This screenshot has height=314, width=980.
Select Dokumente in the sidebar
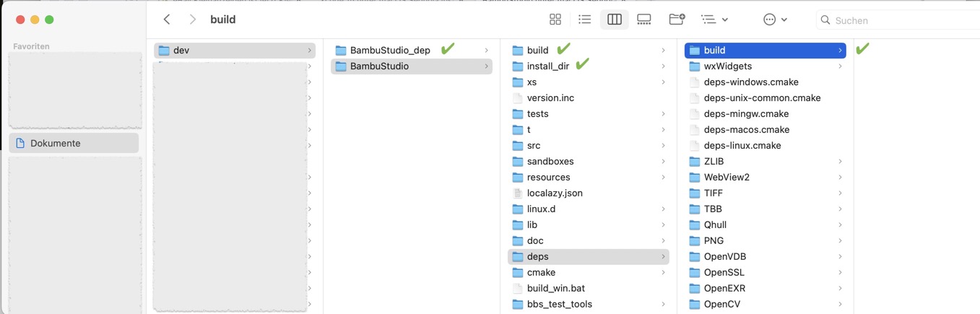tap(74, 143)
